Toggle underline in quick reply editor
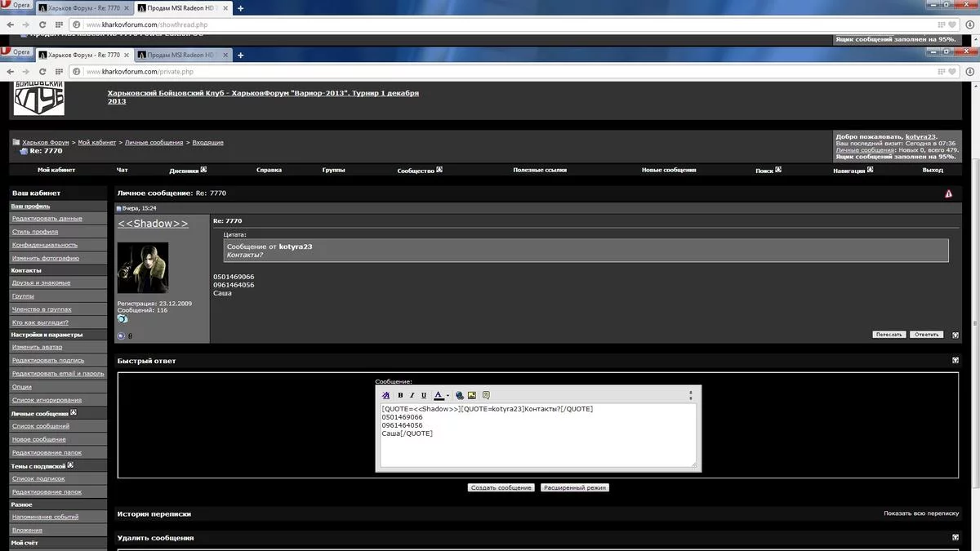This screenshot has height=551, width=980. (424, 395)
